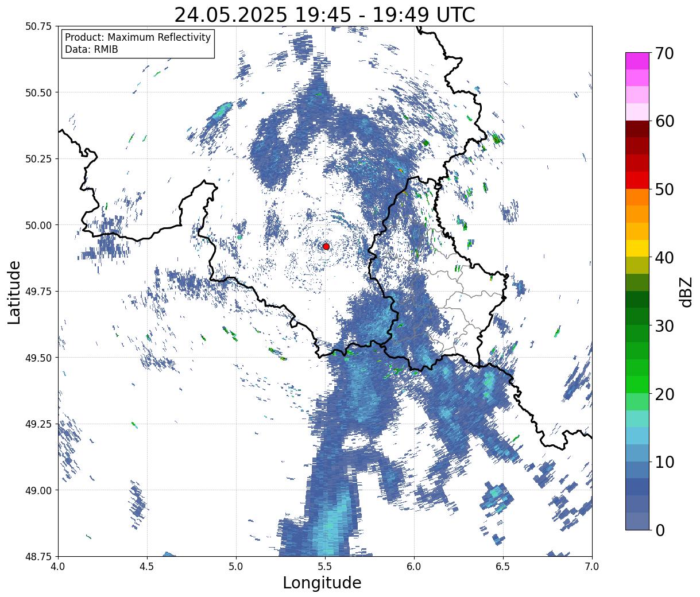Click the colorbar tick label 70

pyautogui.click(x=664, y=53)
